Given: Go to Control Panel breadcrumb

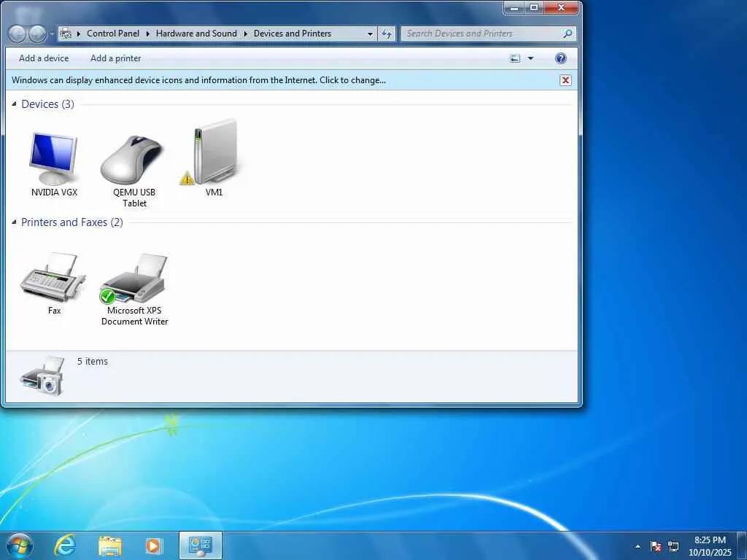Looking at the screenshot, I should click(x=113, y=34).
